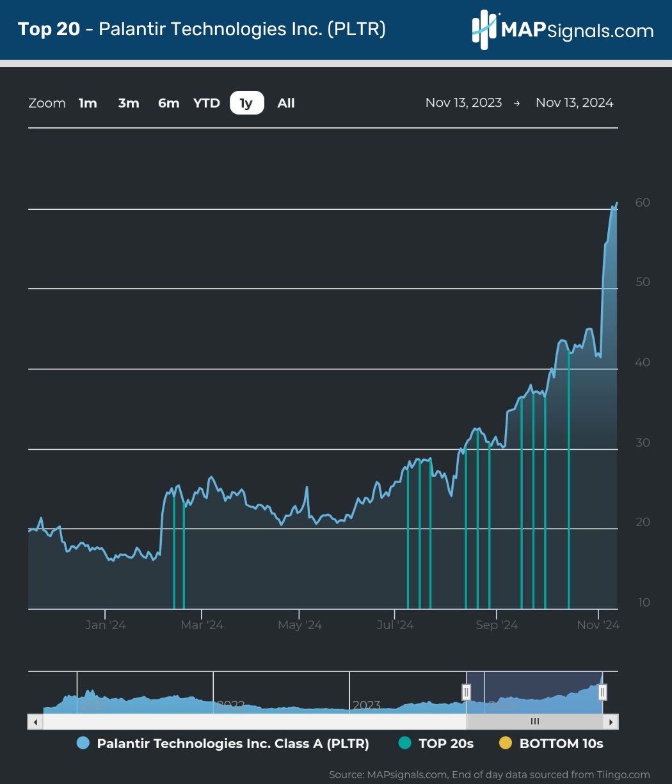Click the chart title Palantir Technologies Inc. (PLTR)
672x784 pixels.
coord(242,29)
